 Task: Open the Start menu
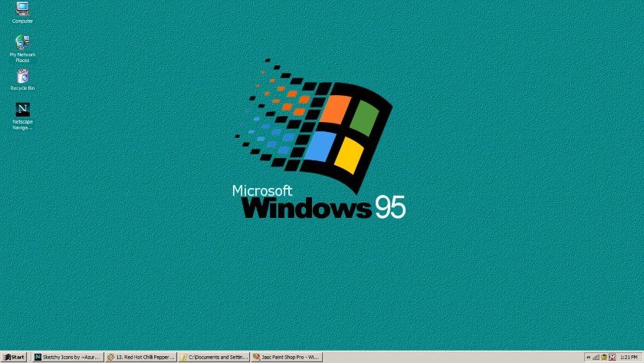[14, 357]
